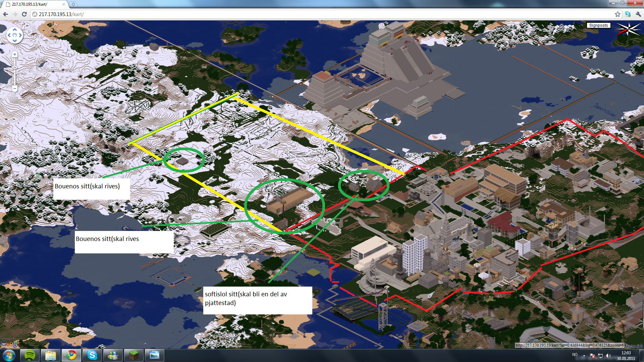Close the 217.170.195.13/kart/ tab
644x362 pixels.
63,4
